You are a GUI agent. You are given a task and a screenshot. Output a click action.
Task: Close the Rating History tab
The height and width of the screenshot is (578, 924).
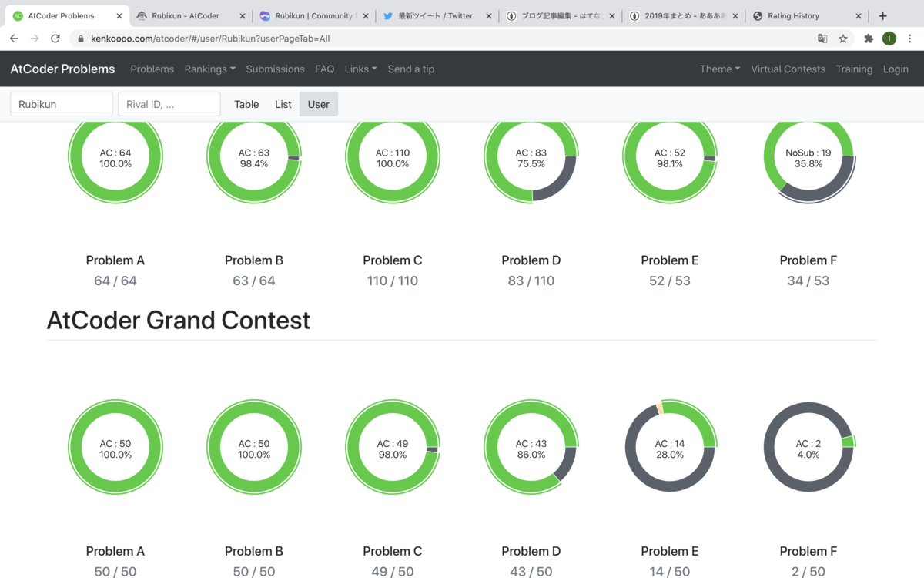point(859,15)
